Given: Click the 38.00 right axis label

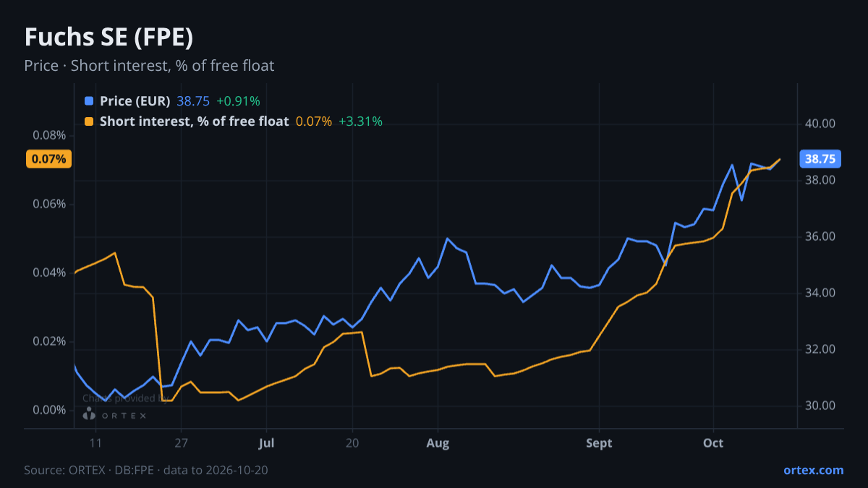Looking at the screenshot, I should coord(820,180).
